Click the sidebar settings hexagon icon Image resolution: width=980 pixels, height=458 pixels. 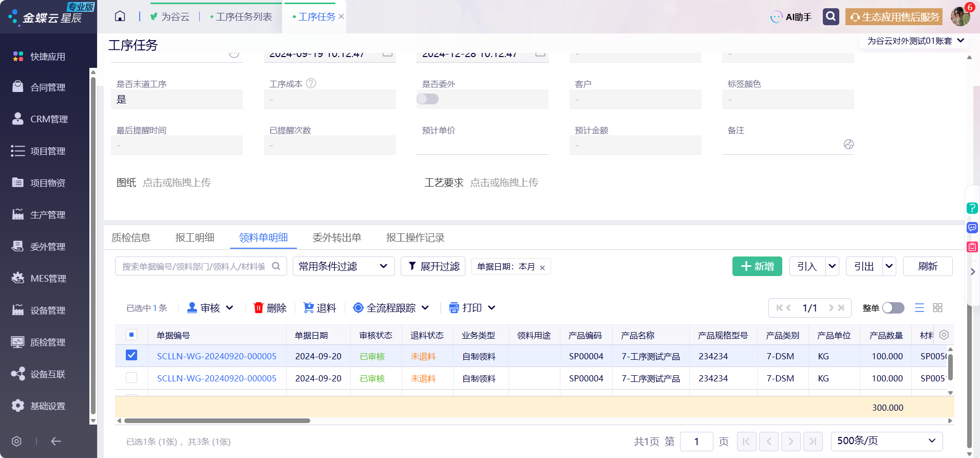(16, 441)
